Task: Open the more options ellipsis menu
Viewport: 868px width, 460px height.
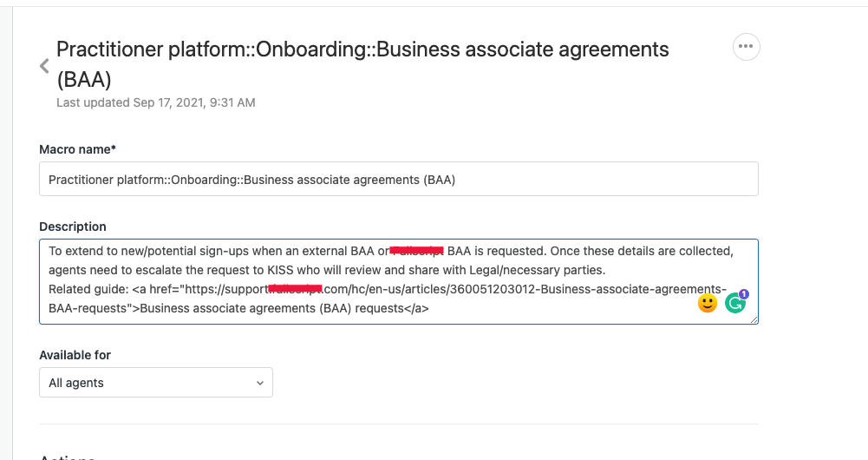Action: [746, 47]
